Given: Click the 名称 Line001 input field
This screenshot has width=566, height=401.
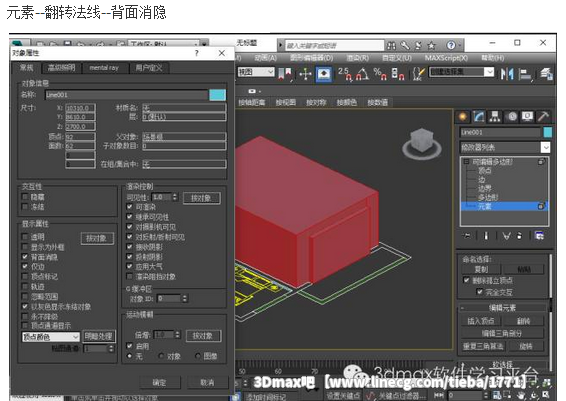Looking at the screenshot, I should coord(126,95).
